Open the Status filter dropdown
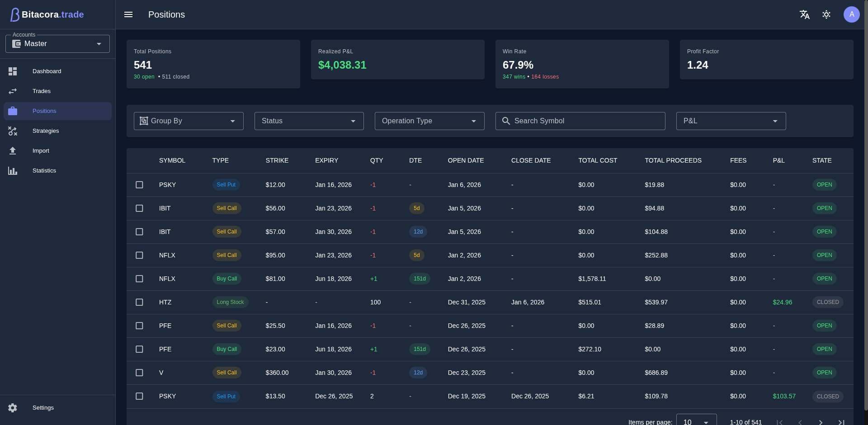868x425 pixels. tap(309, 121)
